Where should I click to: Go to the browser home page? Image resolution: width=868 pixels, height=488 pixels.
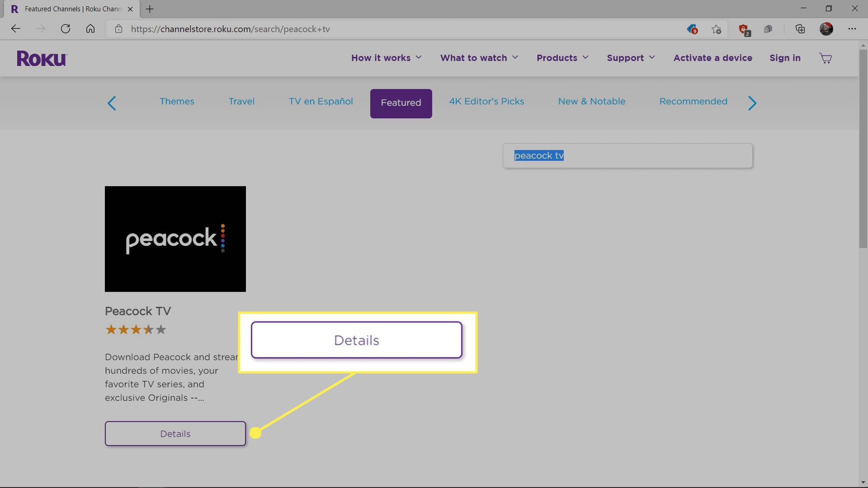(90, 29)
